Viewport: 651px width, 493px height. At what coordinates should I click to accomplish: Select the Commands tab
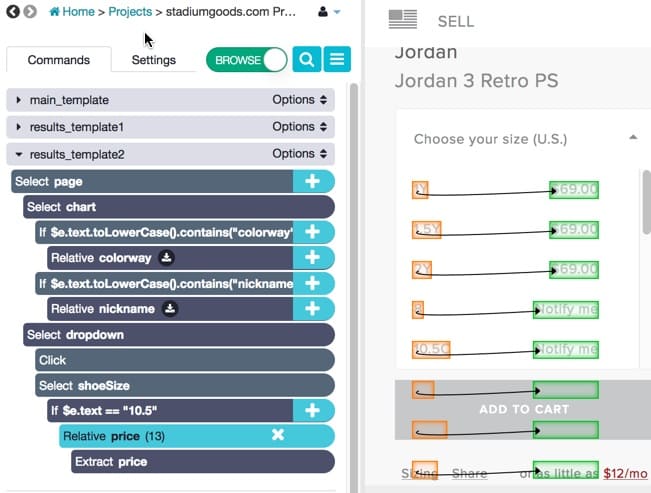pos(59,60)
